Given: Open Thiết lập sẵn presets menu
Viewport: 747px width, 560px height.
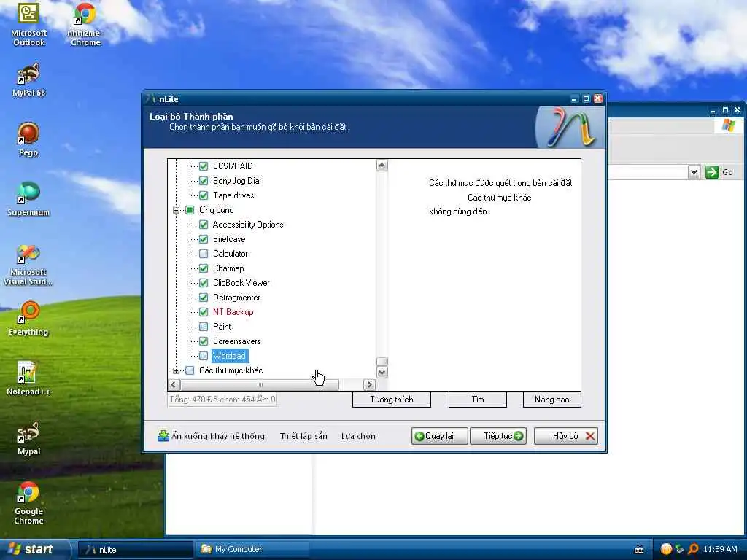Looking at the screenshot, I should pyautogui.click(x=303, y=436).
